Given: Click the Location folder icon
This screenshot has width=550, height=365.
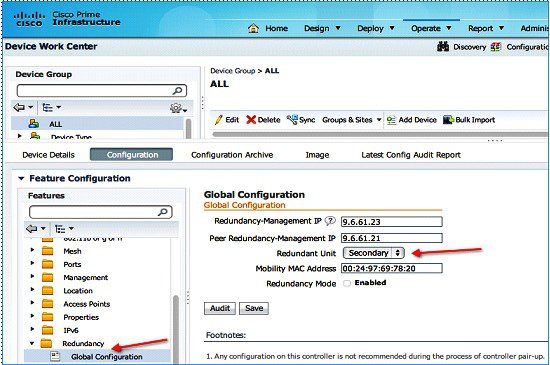Looking at the screenshot, I should click(x=47, y=291).
